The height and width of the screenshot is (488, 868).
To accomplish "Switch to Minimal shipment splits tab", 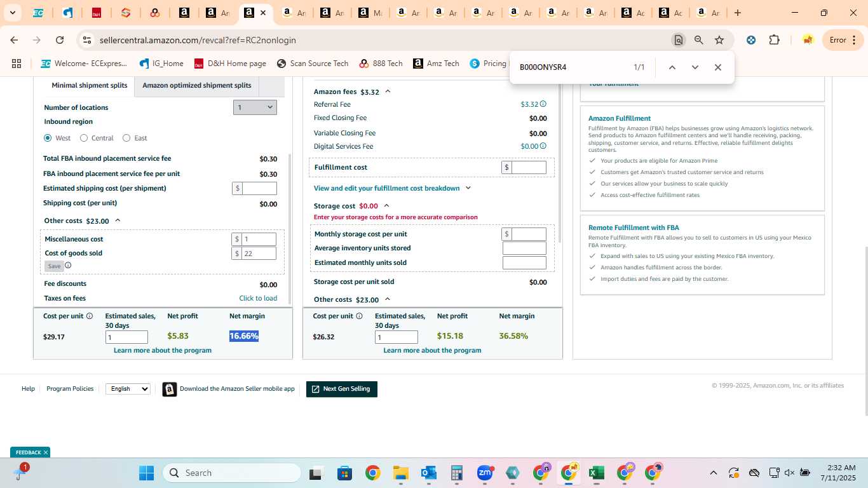I will (x=90, y=85).
